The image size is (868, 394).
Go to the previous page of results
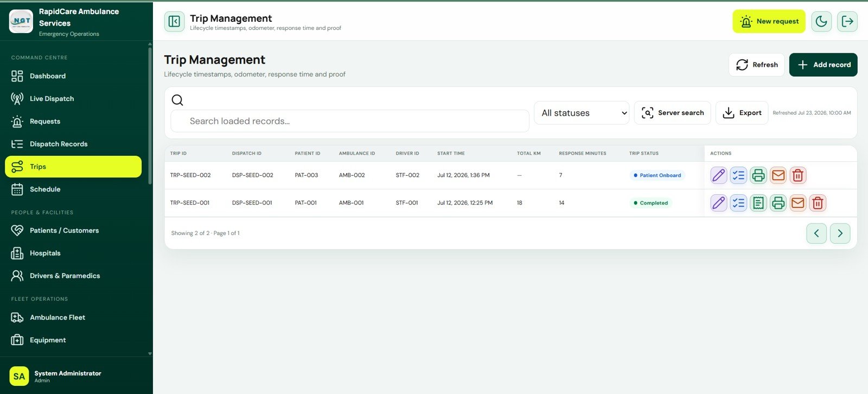[816, 233]
